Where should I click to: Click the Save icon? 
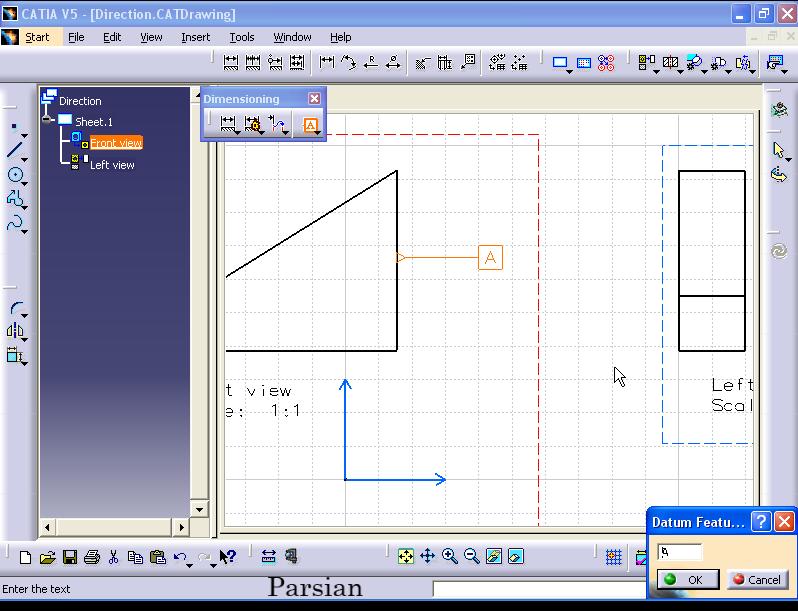tap(70, 558)
